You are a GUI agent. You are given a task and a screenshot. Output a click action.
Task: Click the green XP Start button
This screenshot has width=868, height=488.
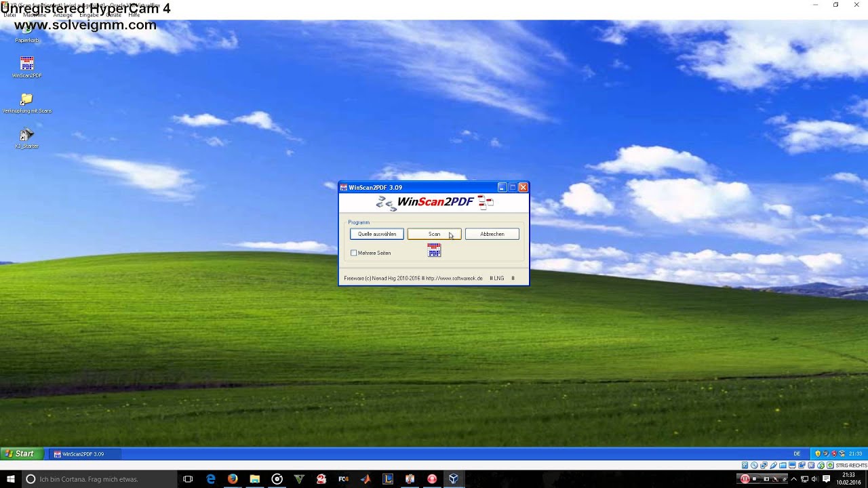pyautogui.click(x=22, y=454)
